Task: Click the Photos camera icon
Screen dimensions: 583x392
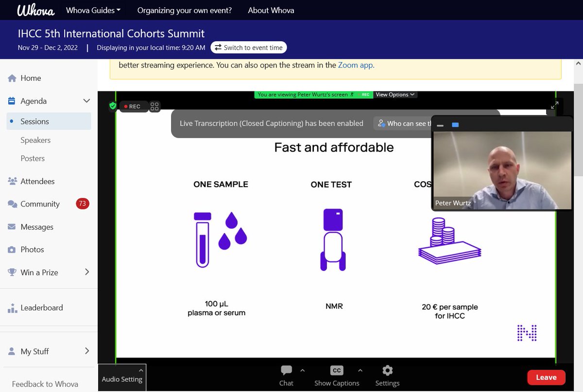Action: (12, 250)
